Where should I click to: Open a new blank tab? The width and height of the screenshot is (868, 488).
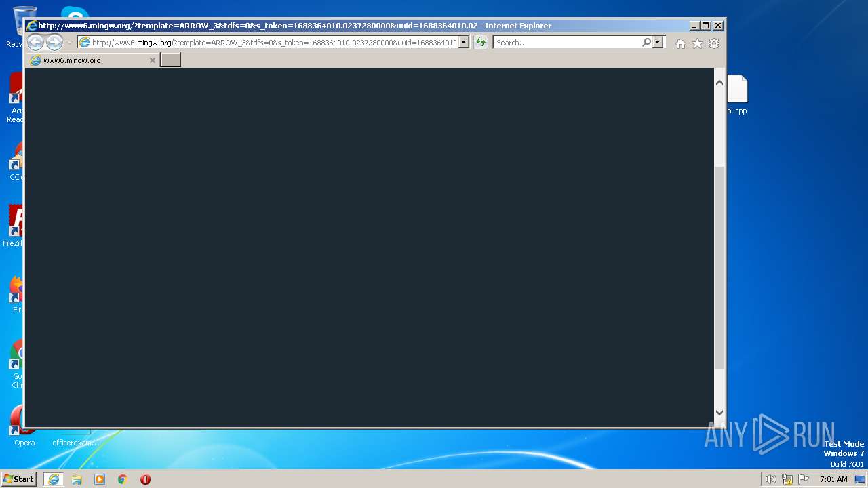pyautogui.click(x=170, y=60)
